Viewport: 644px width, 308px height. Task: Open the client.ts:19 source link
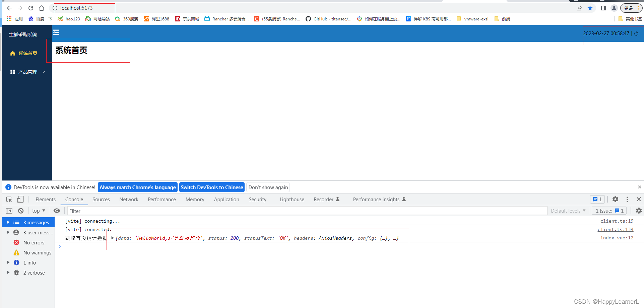pyautogui.click(x=617, y=221)
